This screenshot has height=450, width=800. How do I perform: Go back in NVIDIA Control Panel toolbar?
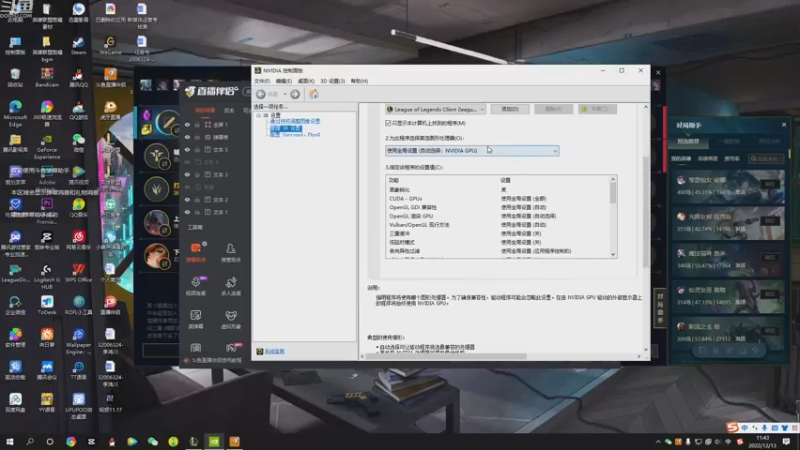pyautogui.click(x=261, y=94)
